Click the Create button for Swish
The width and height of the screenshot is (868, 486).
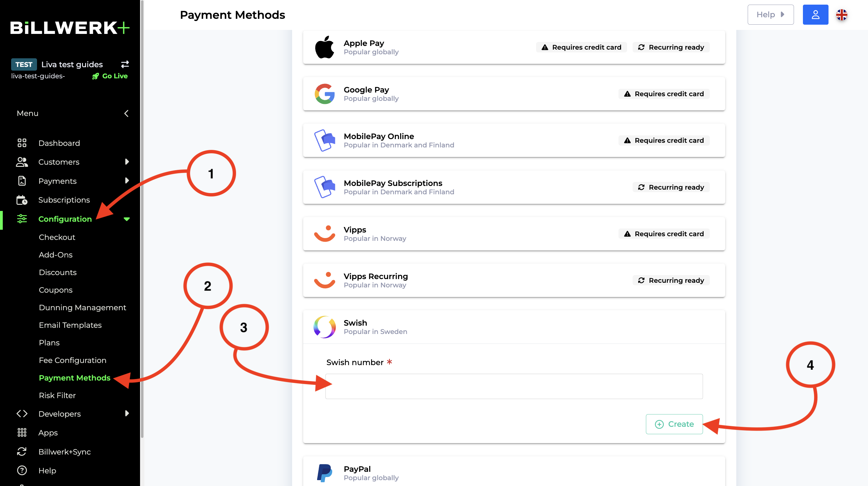coord(674,424)
